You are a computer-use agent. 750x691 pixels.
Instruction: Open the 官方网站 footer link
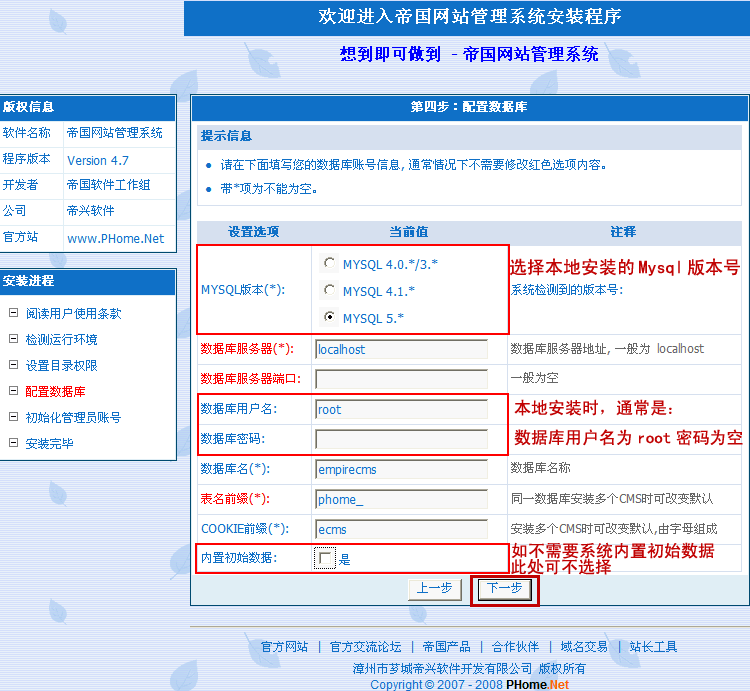click(x=284, y=647)
